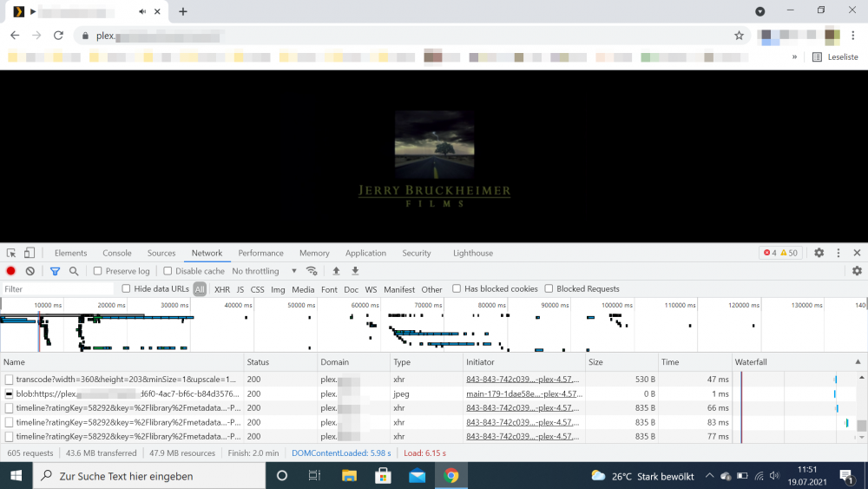Open DevTools settings gear
This screenshot has width=868, height=489.
819,253
